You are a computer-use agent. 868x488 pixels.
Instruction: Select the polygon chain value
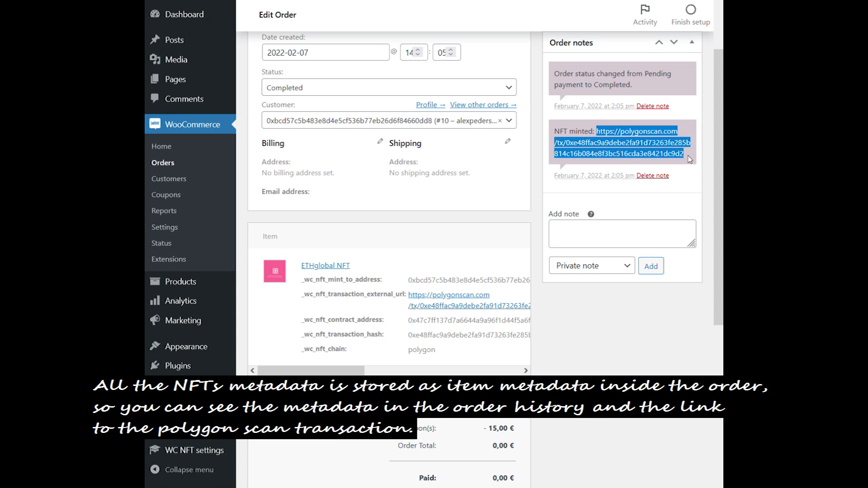pos(421,349)
